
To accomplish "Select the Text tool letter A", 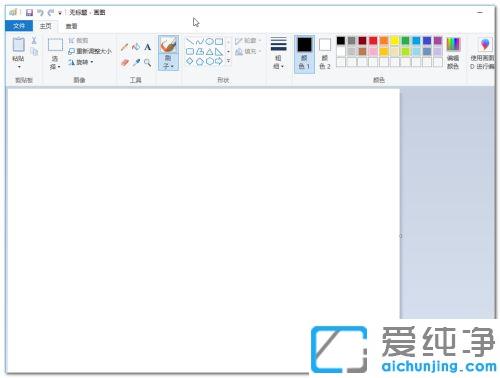I will click(147, 47).
